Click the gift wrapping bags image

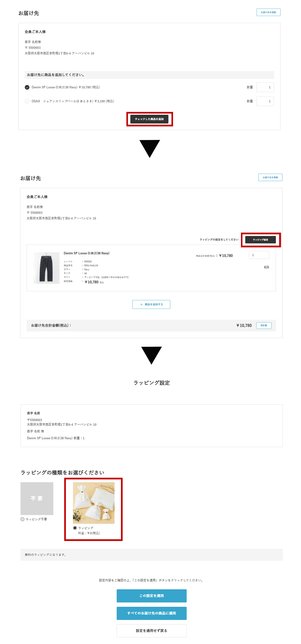[94, 503]
